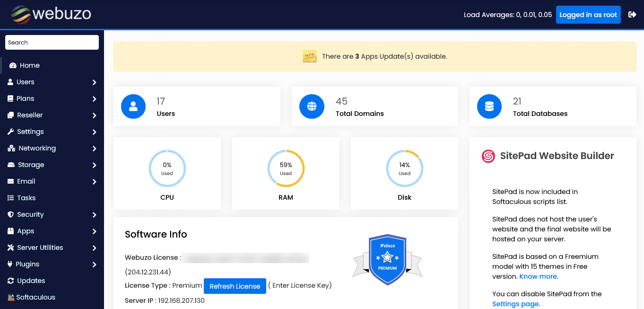Click inside the Search input field

coord(52,42)
